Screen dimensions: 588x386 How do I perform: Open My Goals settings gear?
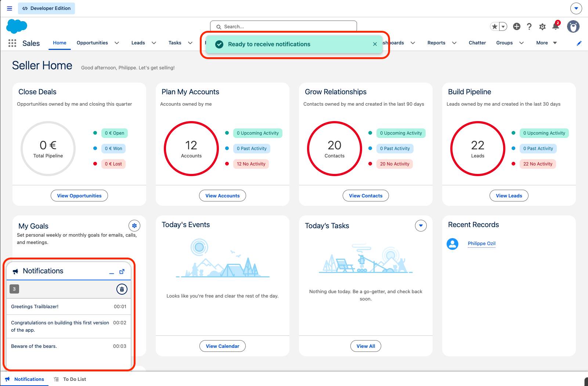click(x=134, y=226)
